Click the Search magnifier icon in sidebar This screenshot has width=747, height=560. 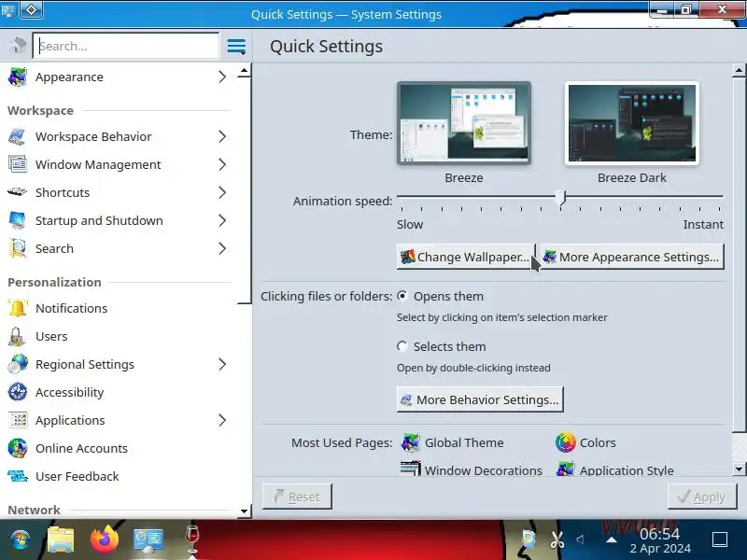point(18,248)
